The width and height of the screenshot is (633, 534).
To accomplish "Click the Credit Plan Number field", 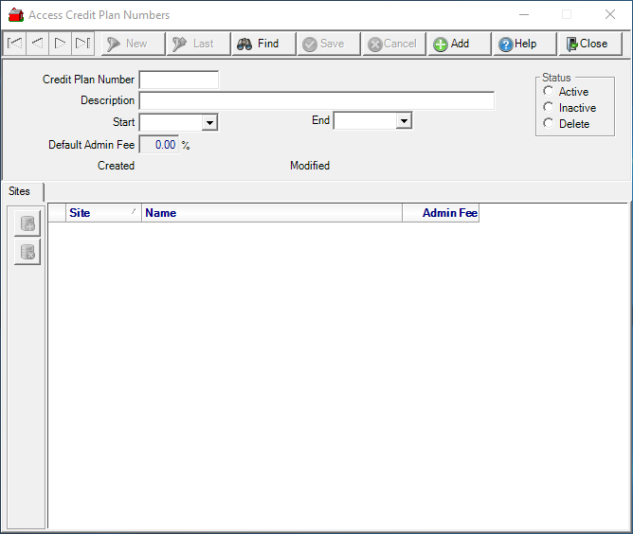I will [178, 80].
